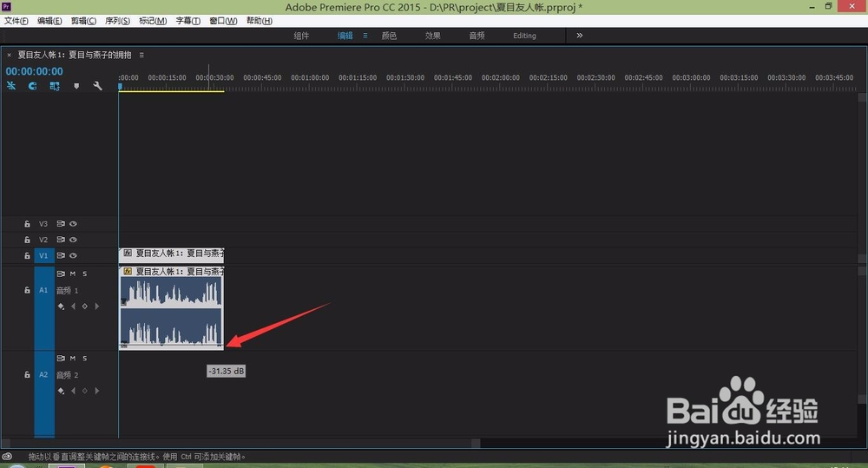This screenshot has width=868, height=468.
Task: Click the playhead timecode 00:00:00:00
Action: click(35, 71)
